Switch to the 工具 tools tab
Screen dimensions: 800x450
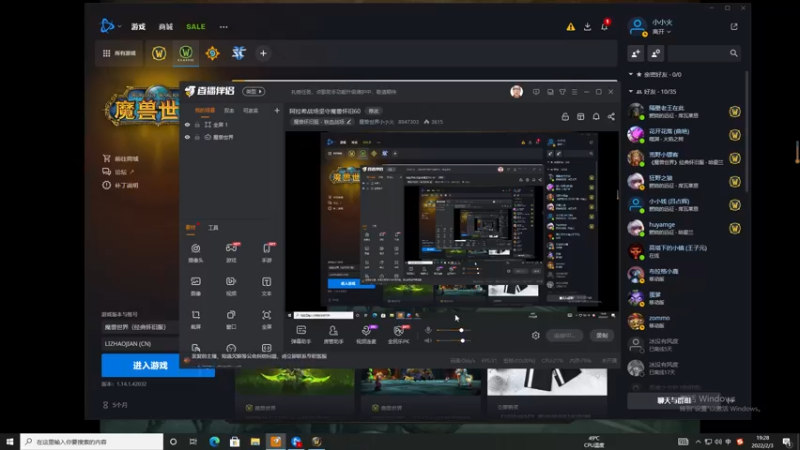click(213, 228)
